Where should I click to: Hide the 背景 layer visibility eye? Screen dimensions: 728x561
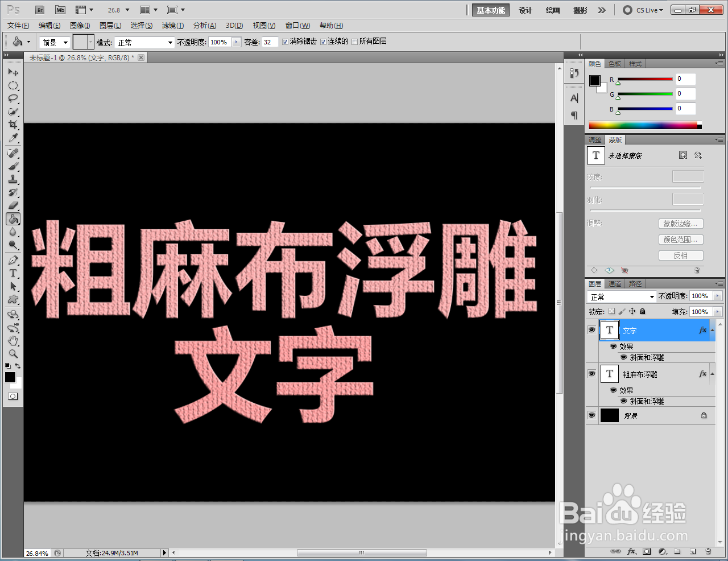coord(591,415)
